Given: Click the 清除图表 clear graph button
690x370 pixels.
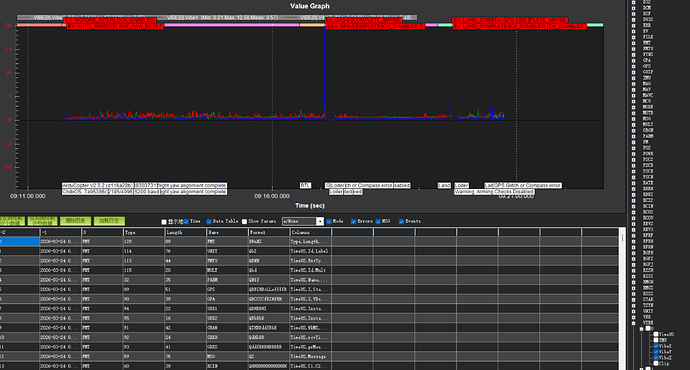Looking at the screenshot, I should pos(76,221).
